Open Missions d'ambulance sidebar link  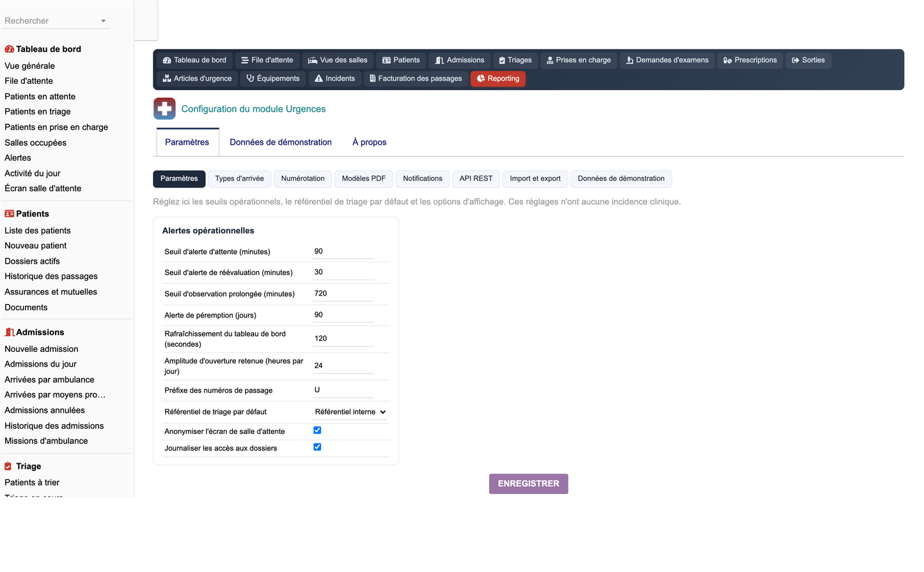pyautogui.click(x=46, y=441)
